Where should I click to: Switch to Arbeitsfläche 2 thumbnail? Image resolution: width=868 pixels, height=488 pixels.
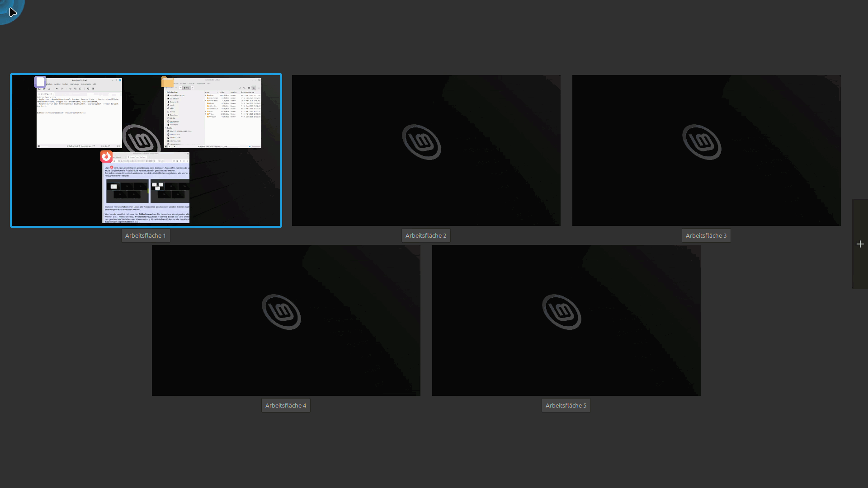pyautogui.click(x=426, y=150)
